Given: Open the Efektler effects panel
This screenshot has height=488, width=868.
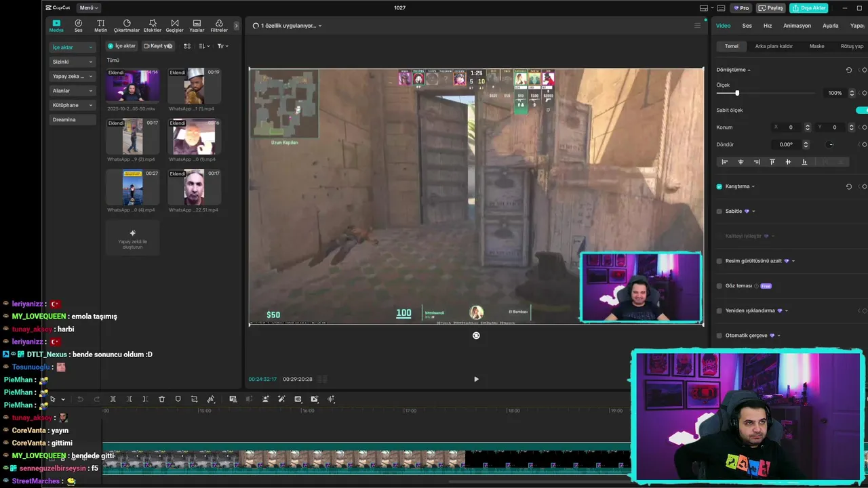Looking at the screenshot, I should tap(153, 26).
